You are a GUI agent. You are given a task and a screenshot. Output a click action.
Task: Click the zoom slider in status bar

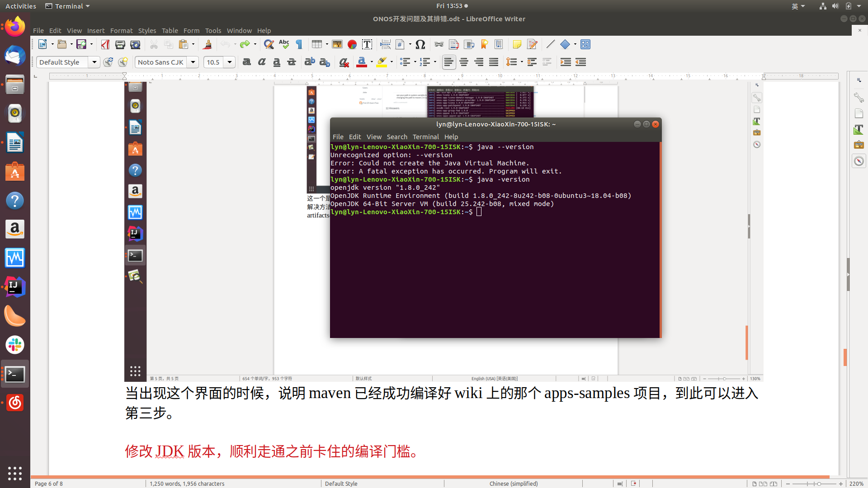818,483
